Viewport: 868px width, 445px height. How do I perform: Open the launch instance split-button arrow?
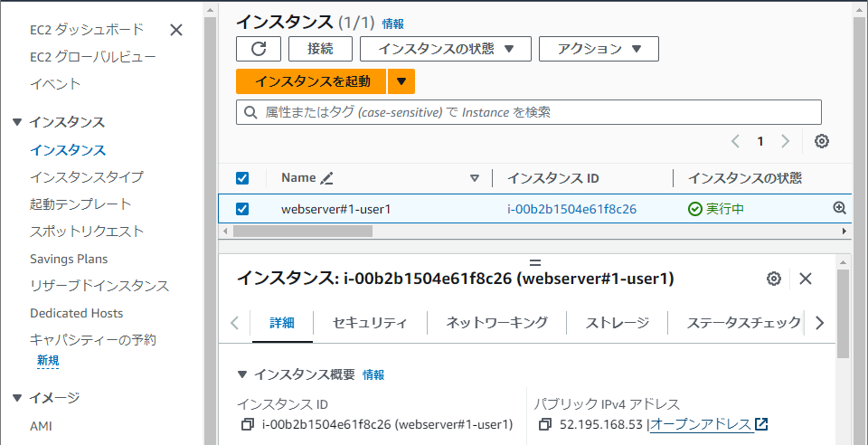click(x=401, y=81)
